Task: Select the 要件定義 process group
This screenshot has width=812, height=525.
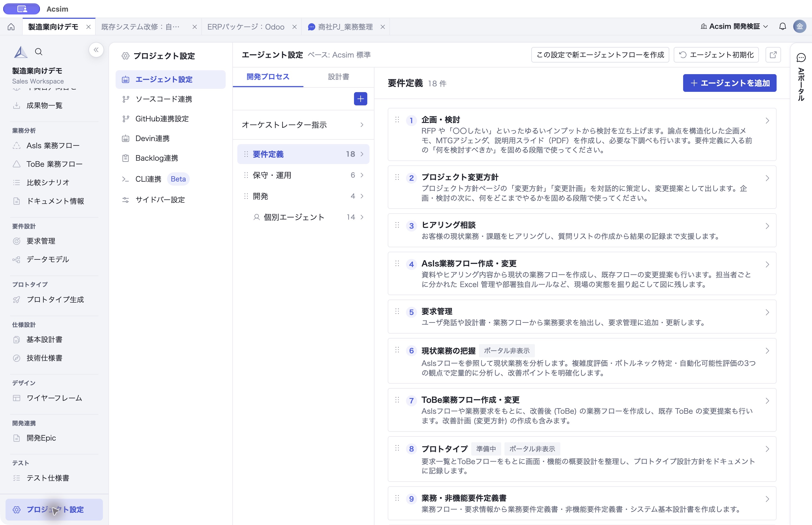Action: click(303, 154)
